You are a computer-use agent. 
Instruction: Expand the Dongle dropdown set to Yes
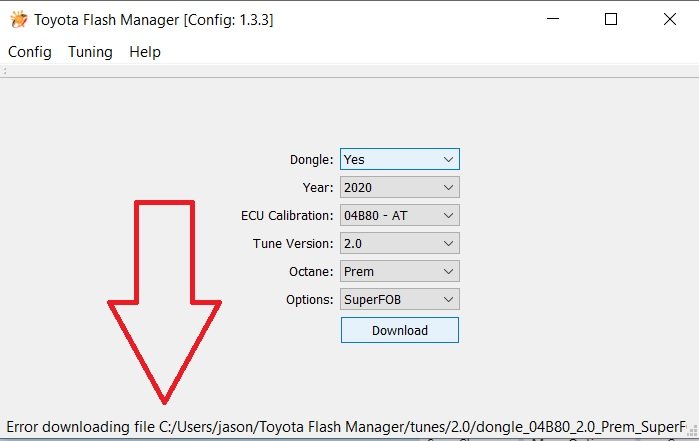click(399, 159)
